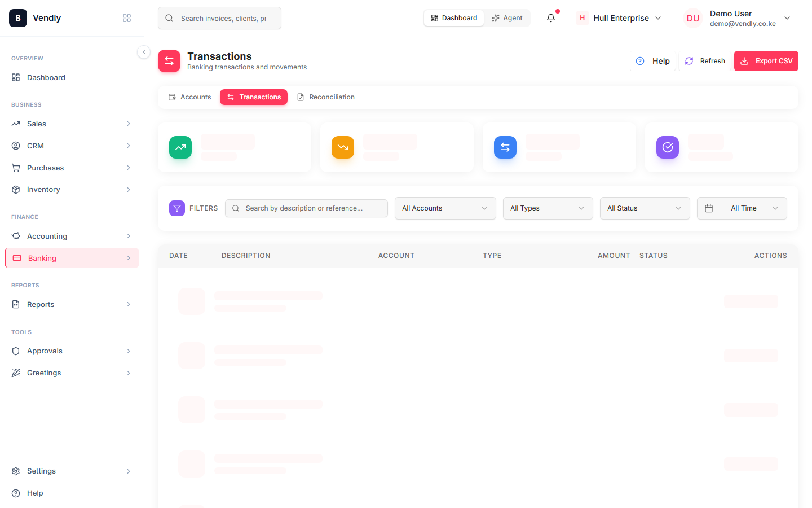This screenshot has width=812, height=508.
Task: Click the DATE column header
Action: click(x=178, y=256)
